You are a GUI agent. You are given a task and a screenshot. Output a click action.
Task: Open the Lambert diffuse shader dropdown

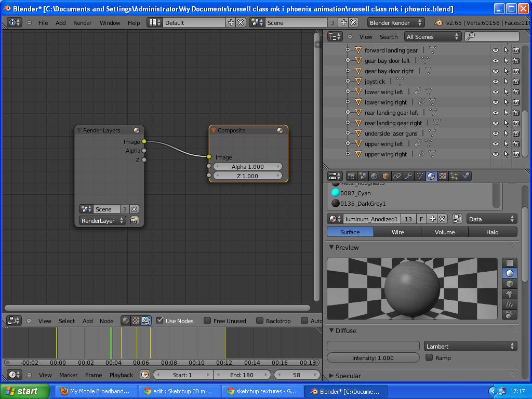click(470, 346)
